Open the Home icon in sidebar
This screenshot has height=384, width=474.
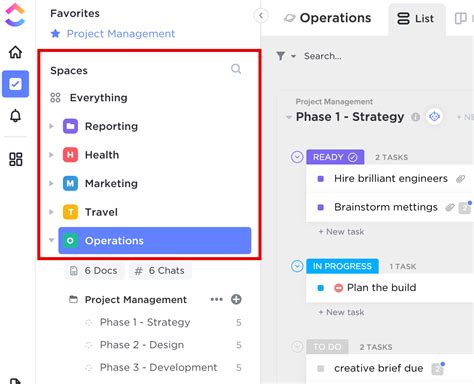coord(15,52)
